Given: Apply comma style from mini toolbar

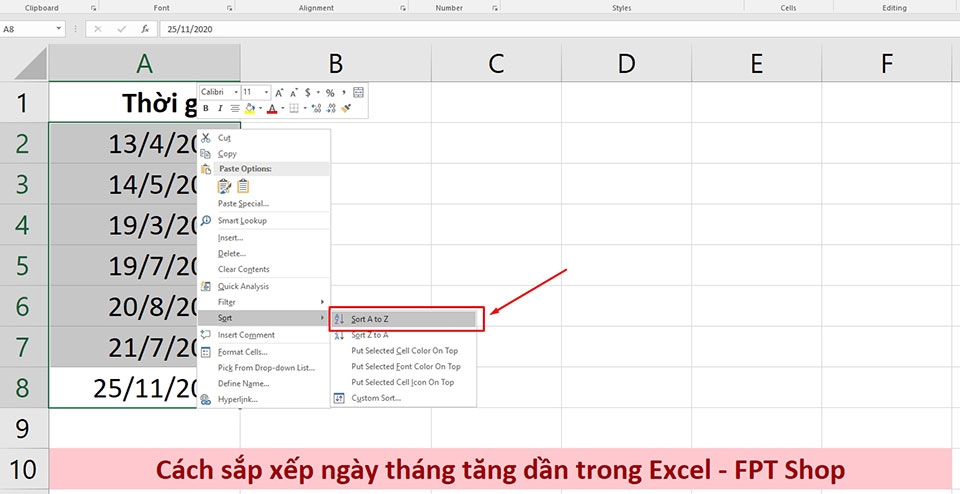Looking at the screenshot, I should click(x=344, y=92).
